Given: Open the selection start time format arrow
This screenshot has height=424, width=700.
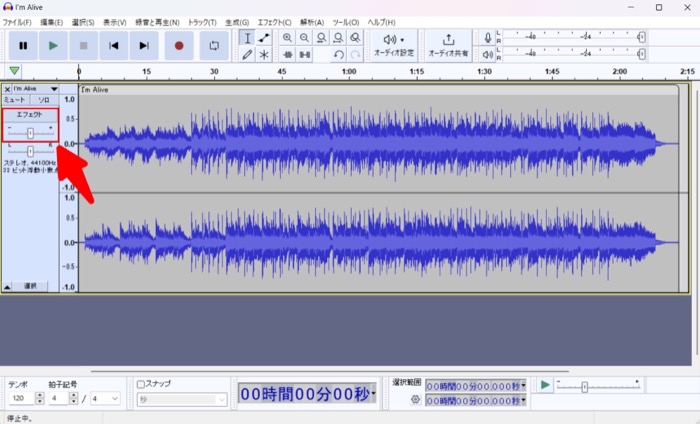Looking at the screenshot, I should 523,386.
